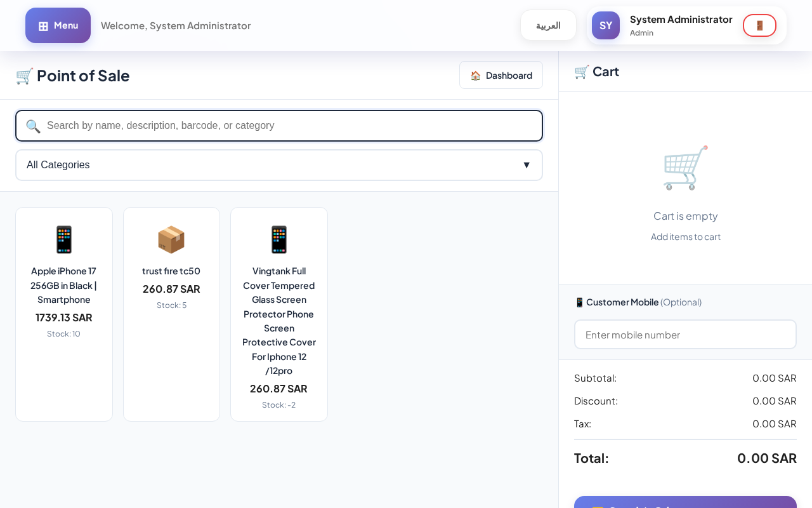Click the complete sale button at bottom
Screen dimensions: 812x508
[x=685, y=502]
